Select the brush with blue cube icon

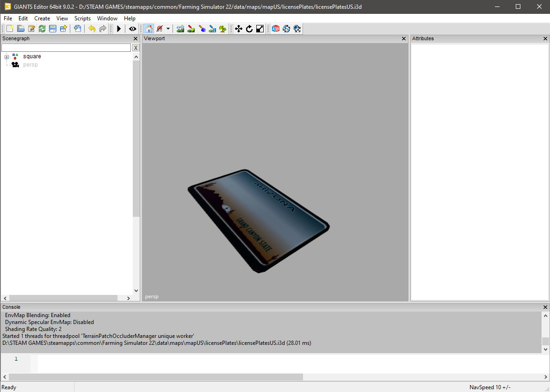pos(202,29)
